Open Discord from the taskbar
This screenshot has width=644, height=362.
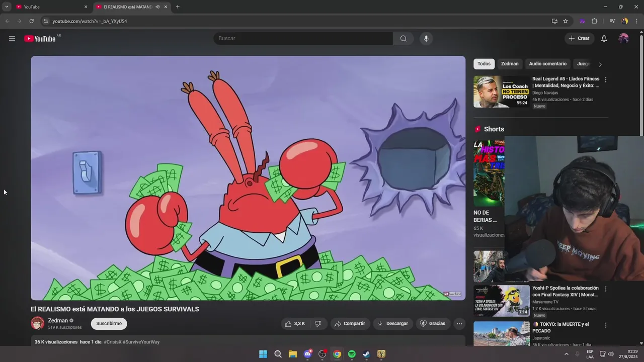click(x=307, y=354)
